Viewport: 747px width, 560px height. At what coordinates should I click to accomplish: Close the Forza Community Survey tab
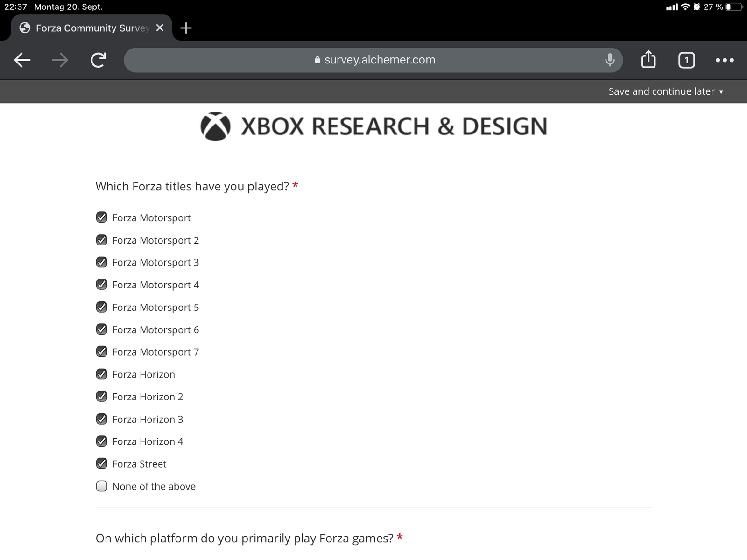[x=160, y=28]
